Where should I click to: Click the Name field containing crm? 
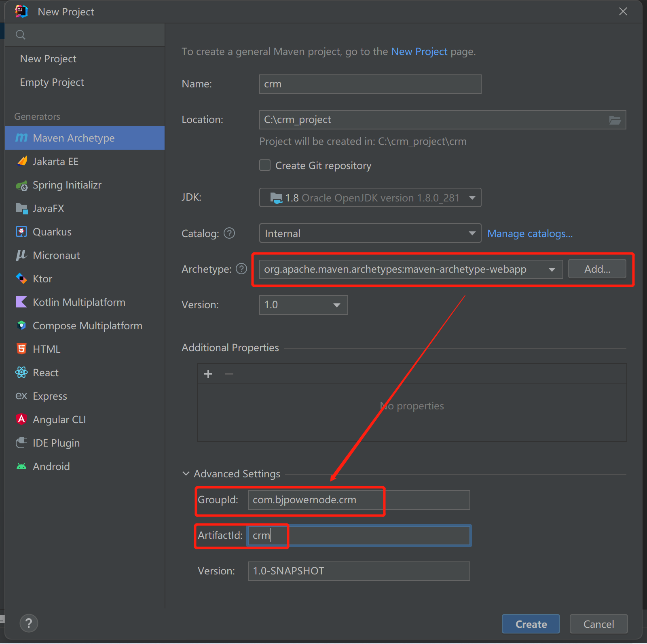370,84
